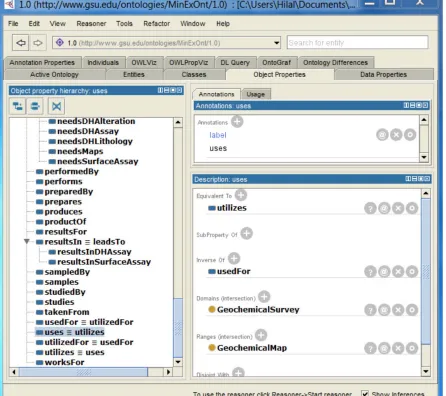Screen dimensions: 446x396
Task: Annotate the GeochemicalMap range row
Action: pyautogui.click(x=384, y=348)
